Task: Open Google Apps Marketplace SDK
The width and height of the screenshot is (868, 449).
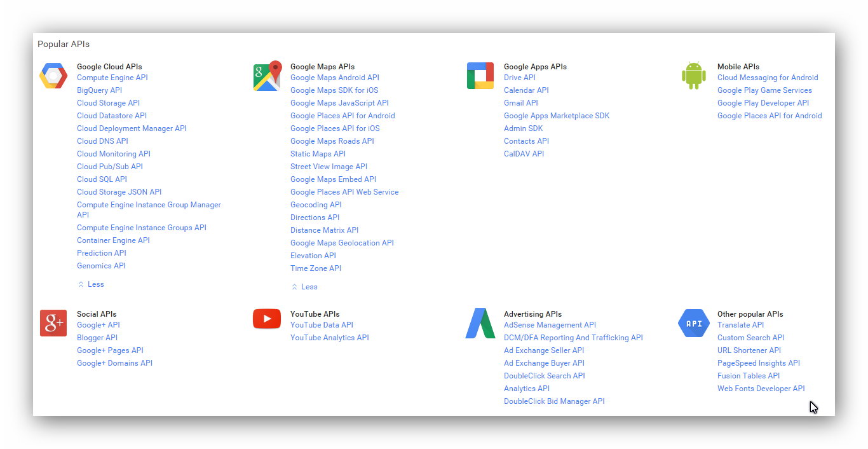Action: (x=557, y=116)
